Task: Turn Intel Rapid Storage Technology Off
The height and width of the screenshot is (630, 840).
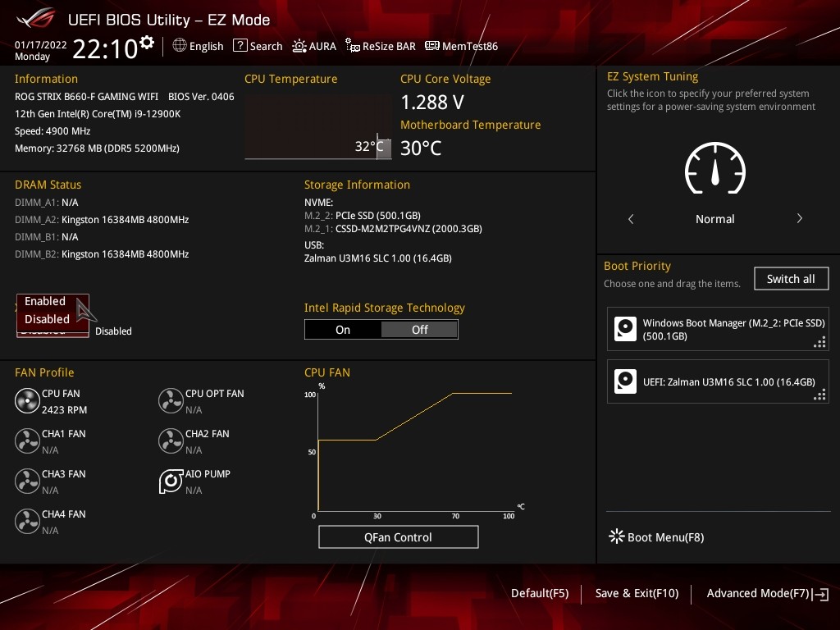Action: point(419,330)
